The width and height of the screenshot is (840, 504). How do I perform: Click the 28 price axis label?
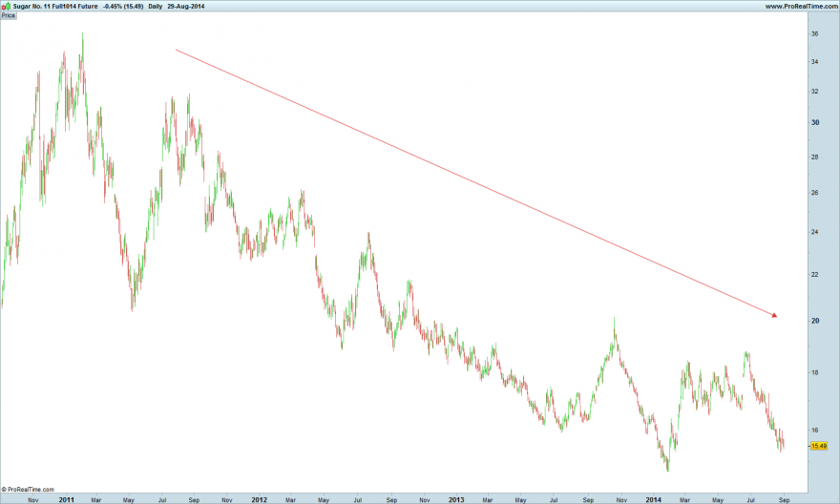815,157
